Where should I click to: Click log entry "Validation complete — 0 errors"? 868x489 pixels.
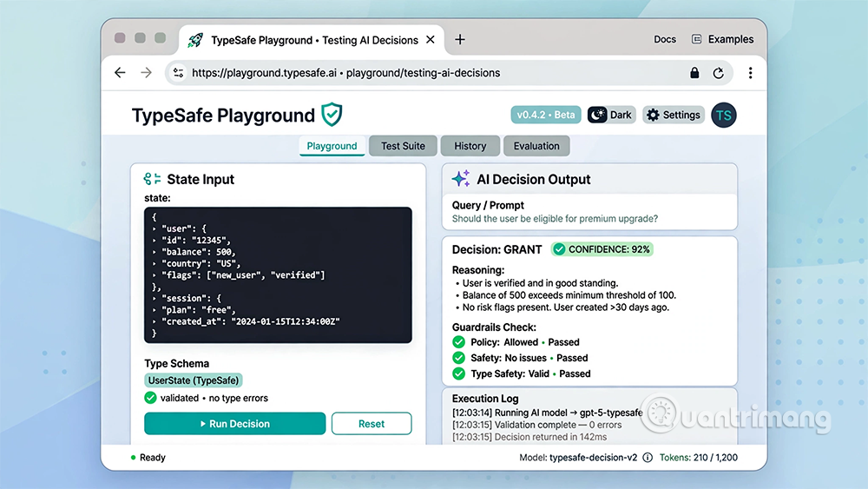pyautogui.click(x=536, y=425)
